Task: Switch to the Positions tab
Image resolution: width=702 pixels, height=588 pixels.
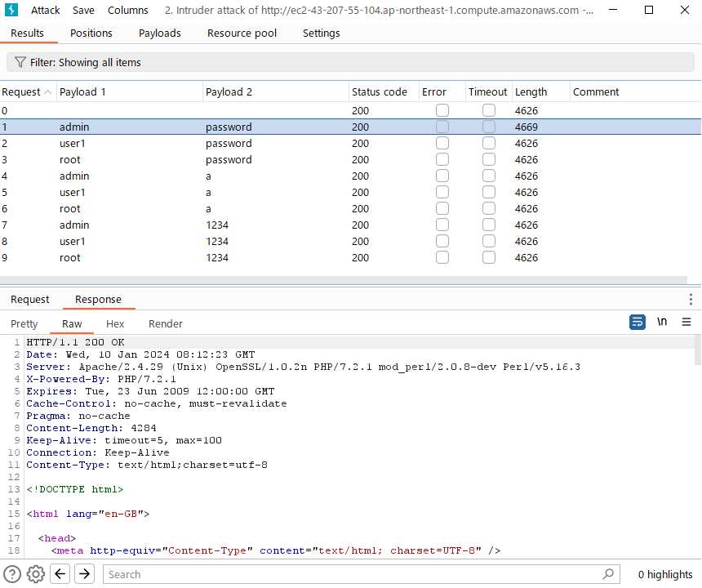Action: click(x=91, y=33)
